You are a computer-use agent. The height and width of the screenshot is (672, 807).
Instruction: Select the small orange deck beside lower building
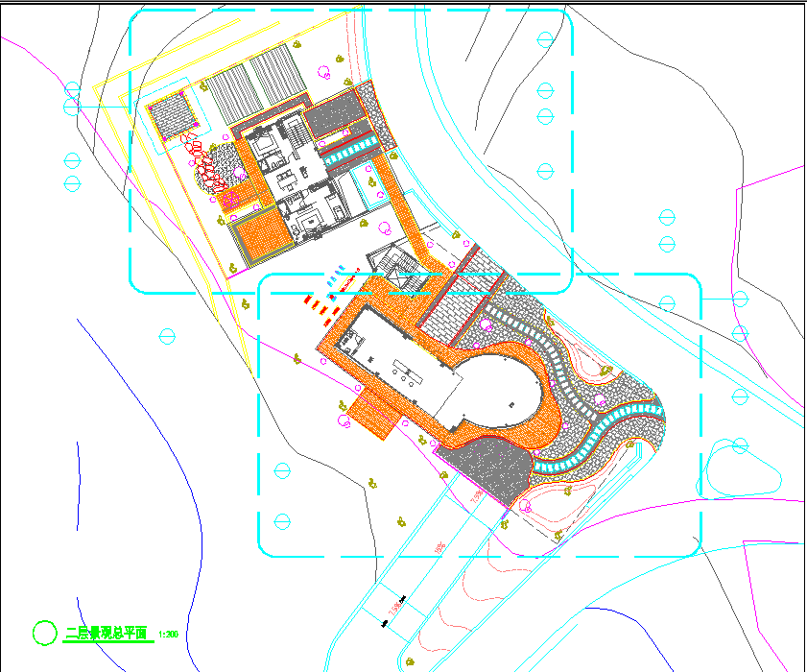pyautogui.click(x=373, y=416)
